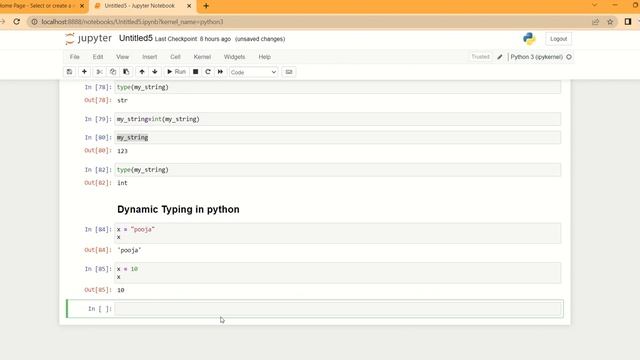Viewport: 640px width, 360px height.
Task: Click Last Checkpoint 8 hours ago text
Action: coord(193,39)
